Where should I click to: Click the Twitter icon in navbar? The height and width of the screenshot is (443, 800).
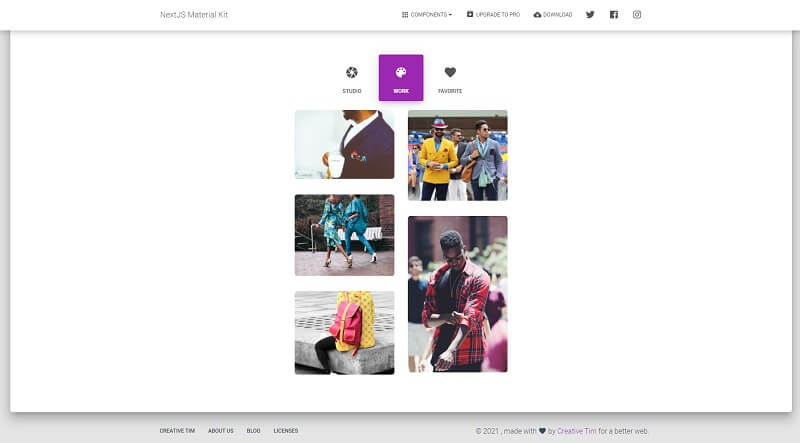coord(590,15)
